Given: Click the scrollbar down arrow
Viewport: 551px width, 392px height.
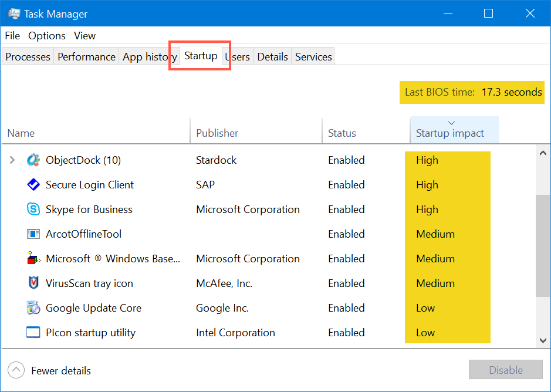Looking at the screenshot, I should point(543,339).
